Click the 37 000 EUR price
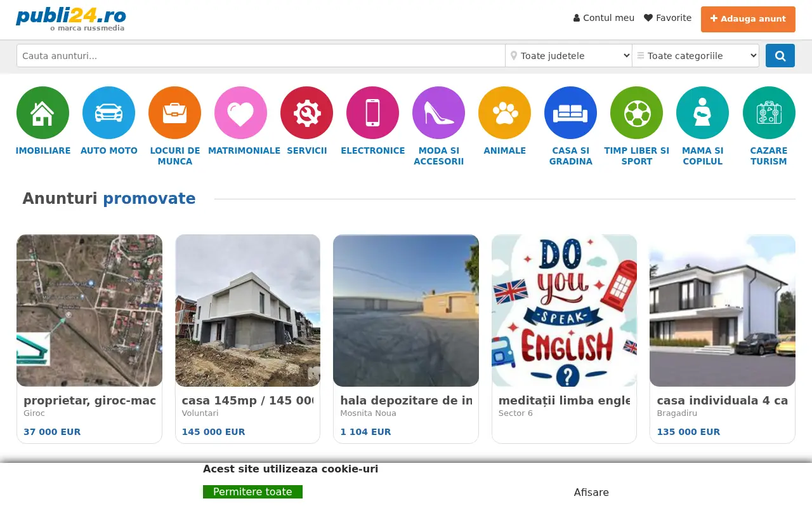The height and width of the screenshot is (508, 812). [x=52, y=432]
